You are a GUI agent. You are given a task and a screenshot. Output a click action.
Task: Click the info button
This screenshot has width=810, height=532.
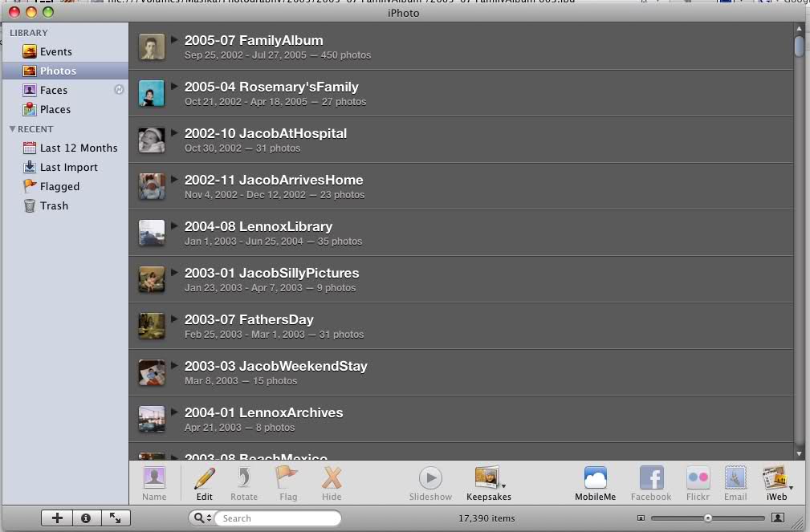pyautogui.click(x=86, y=518)
